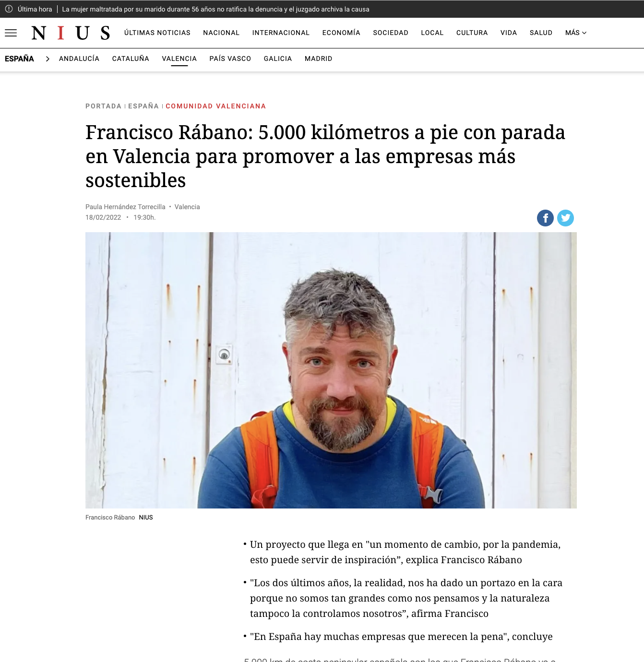Image resolution: width=644 pixels, height=662 pixels.
Task: Open the Economía section
Action: click(341, 33)
